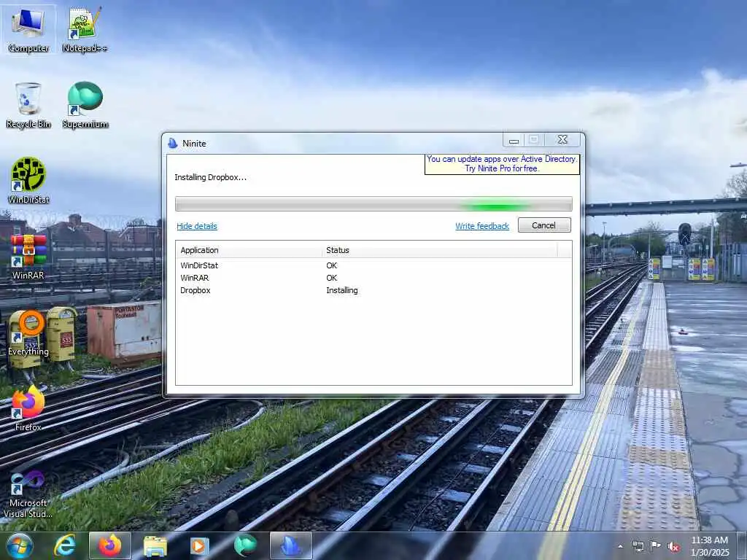747x560 pixels.
Task: Open Windows Explorer folder from taskbar
Action: point(155,545)
